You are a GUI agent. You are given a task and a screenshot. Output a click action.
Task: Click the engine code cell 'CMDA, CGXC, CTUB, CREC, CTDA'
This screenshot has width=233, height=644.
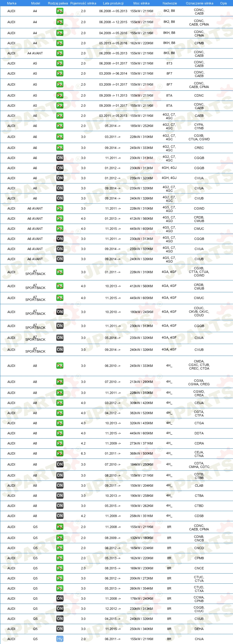point(199,365)
